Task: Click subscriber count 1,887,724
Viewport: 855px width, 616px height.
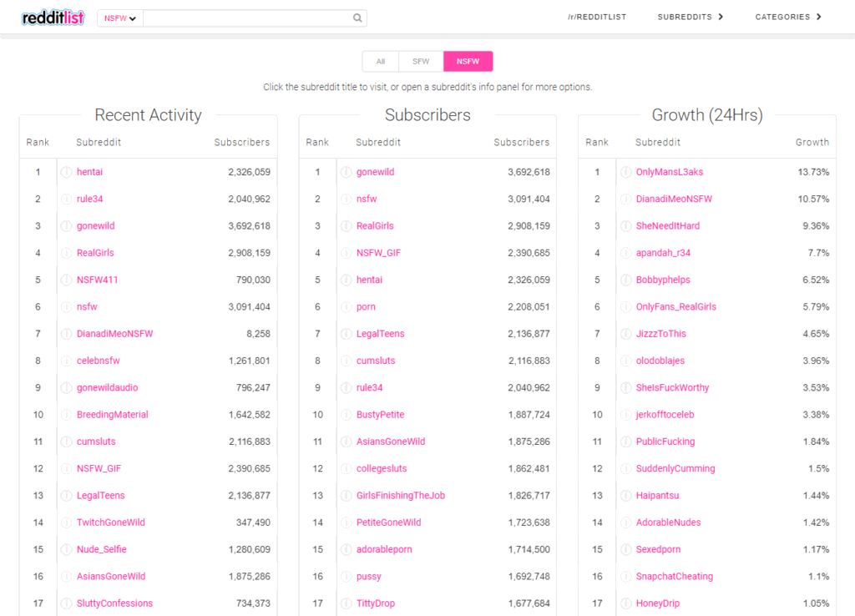Action: [x=529, y=415]
